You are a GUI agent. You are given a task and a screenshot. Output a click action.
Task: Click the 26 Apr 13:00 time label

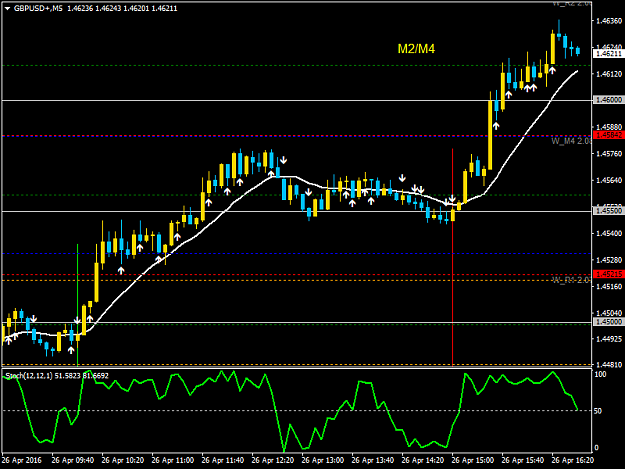(x=323, y=460)
